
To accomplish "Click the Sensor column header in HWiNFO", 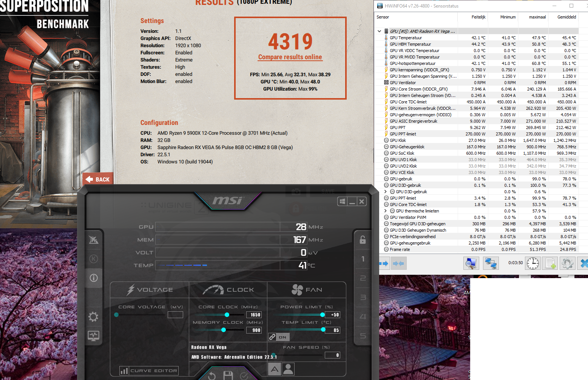I will pyautogui.click(x=416, y=17).
